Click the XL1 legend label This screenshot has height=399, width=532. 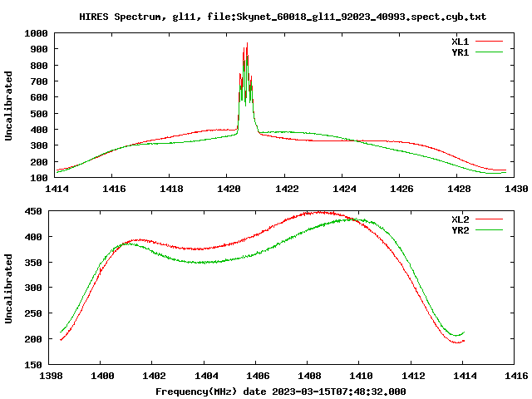[x=460, y=42]
